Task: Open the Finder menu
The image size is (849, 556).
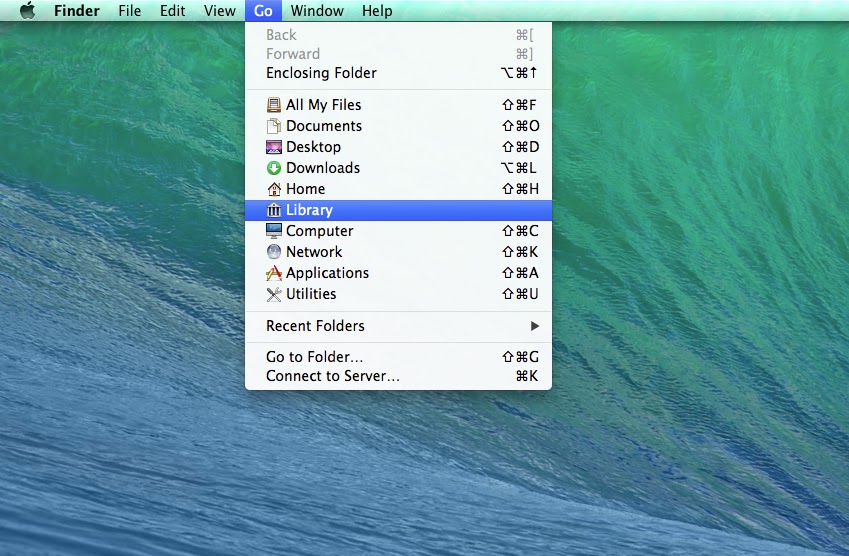Action: (77, 11)
